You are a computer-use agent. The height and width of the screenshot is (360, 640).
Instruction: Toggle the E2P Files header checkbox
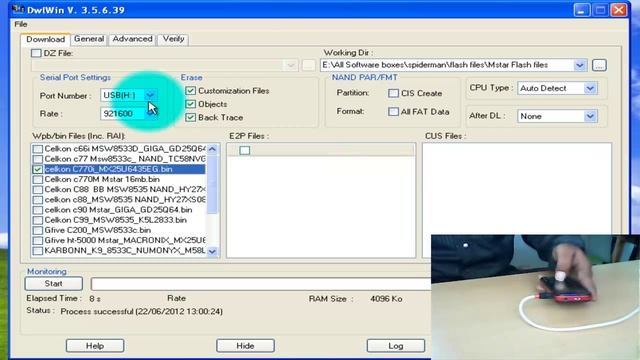pos(244,151)
